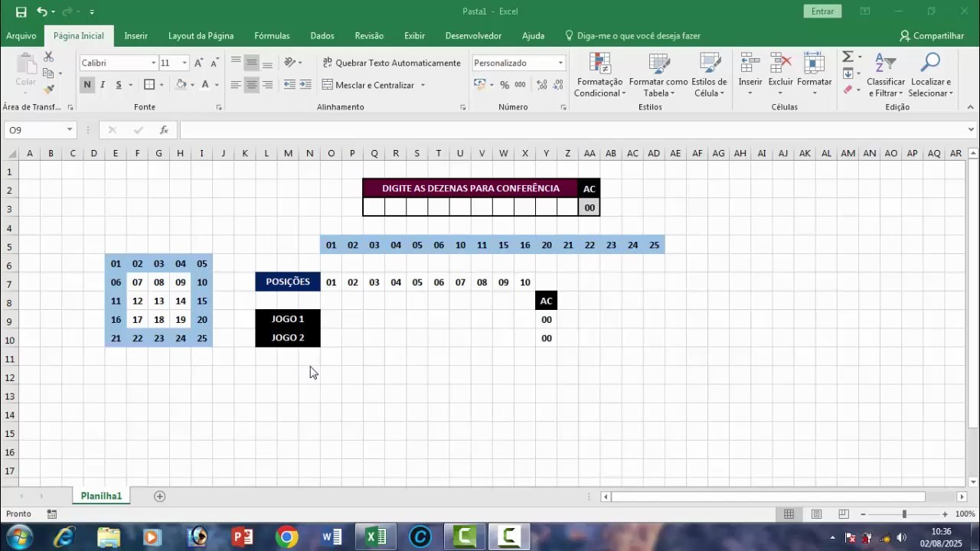The height and width of the screenshot is (551, 980).
Task: Open Formatação Condicional menu
Action: [x=600, y=75]
